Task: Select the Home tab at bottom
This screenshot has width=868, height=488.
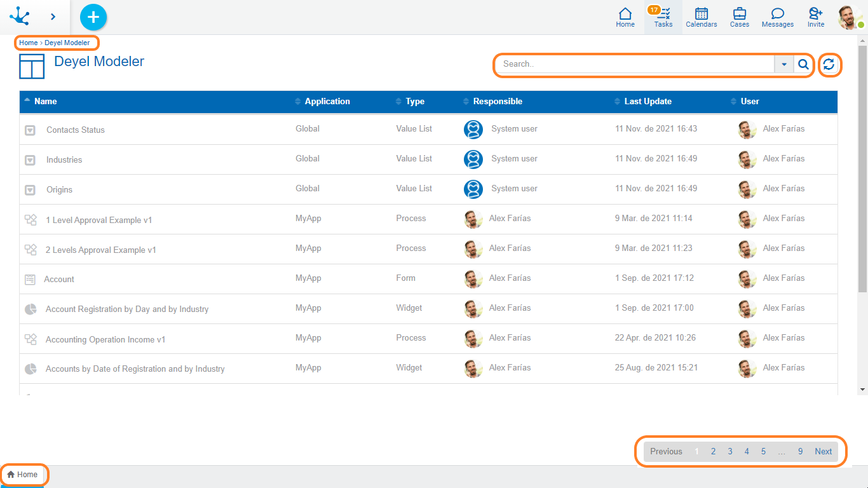Action: [x=22, y=475]
